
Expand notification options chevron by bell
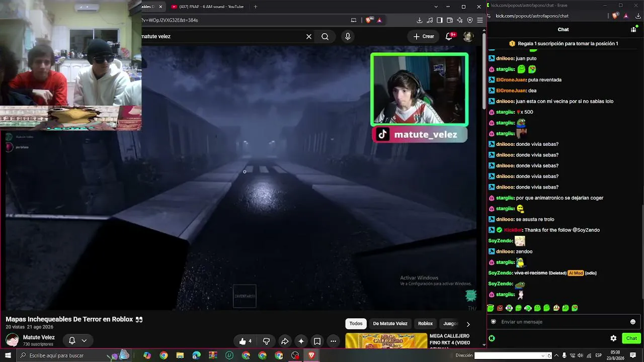click(x=84, y=340)
